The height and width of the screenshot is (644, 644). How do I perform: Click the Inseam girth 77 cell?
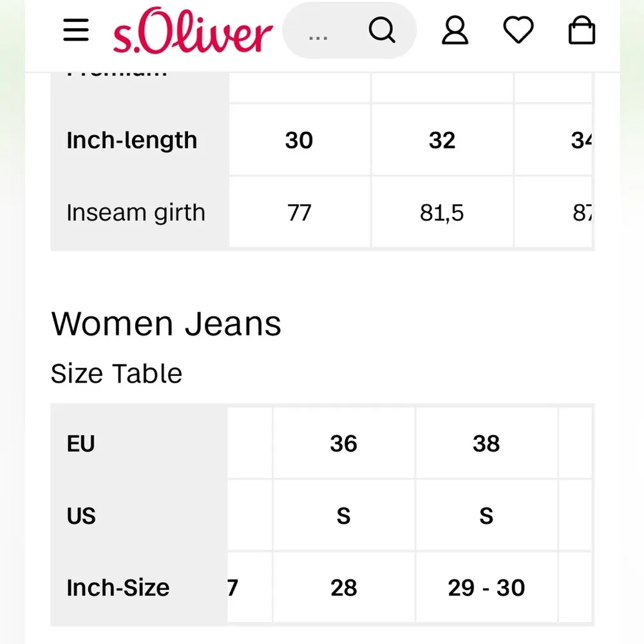pos(299,213)
